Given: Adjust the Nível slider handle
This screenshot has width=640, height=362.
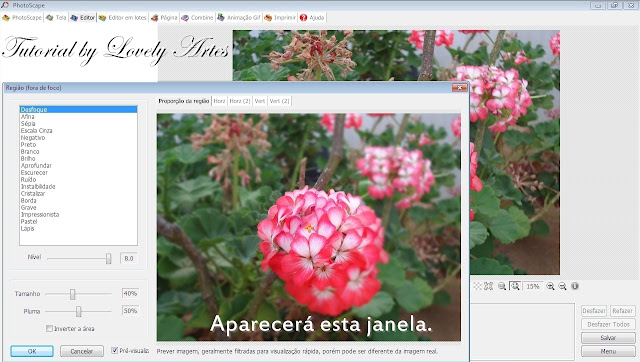Looking at the screenshot, I should 108,258.
